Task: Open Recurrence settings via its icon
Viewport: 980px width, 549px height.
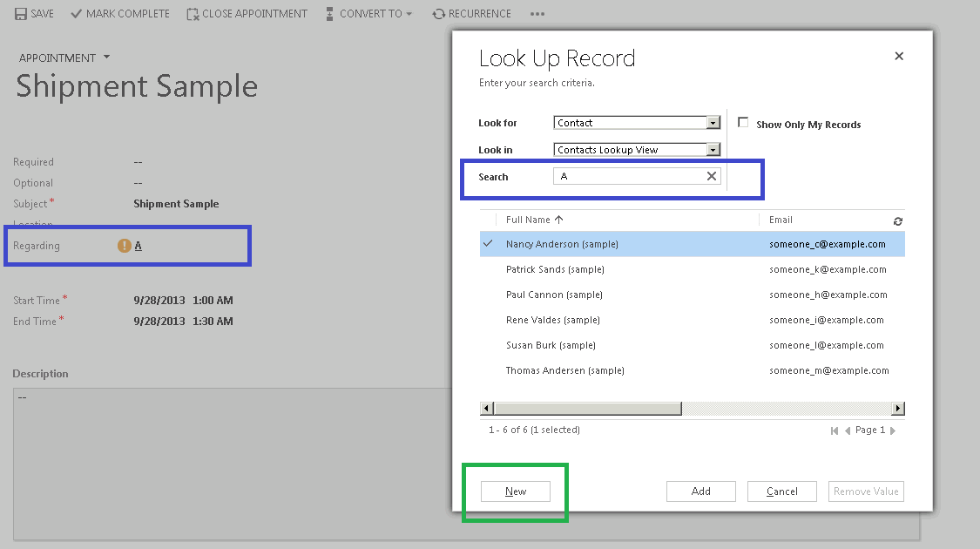Action: pos(437,13)
